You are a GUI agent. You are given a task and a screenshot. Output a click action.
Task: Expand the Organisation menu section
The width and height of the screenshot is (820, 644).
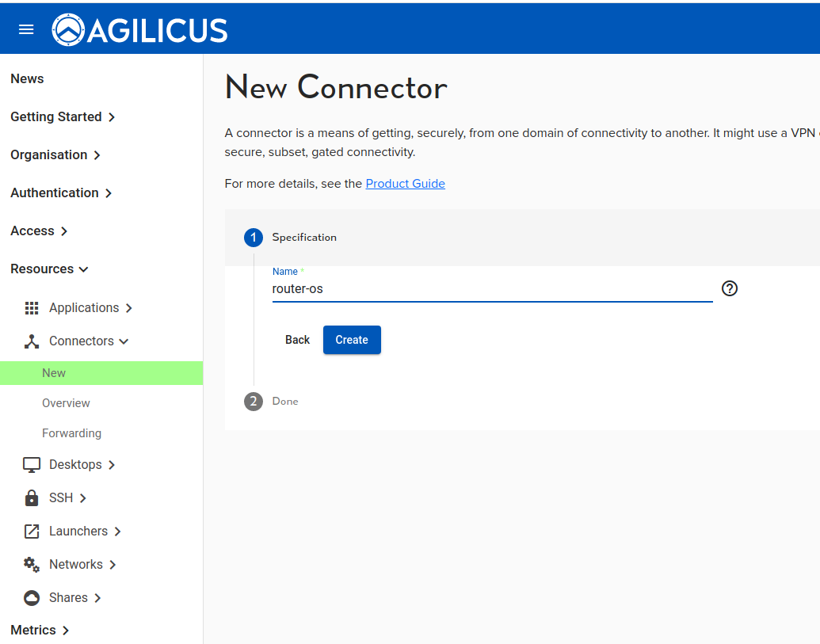[x=55, y=155]
